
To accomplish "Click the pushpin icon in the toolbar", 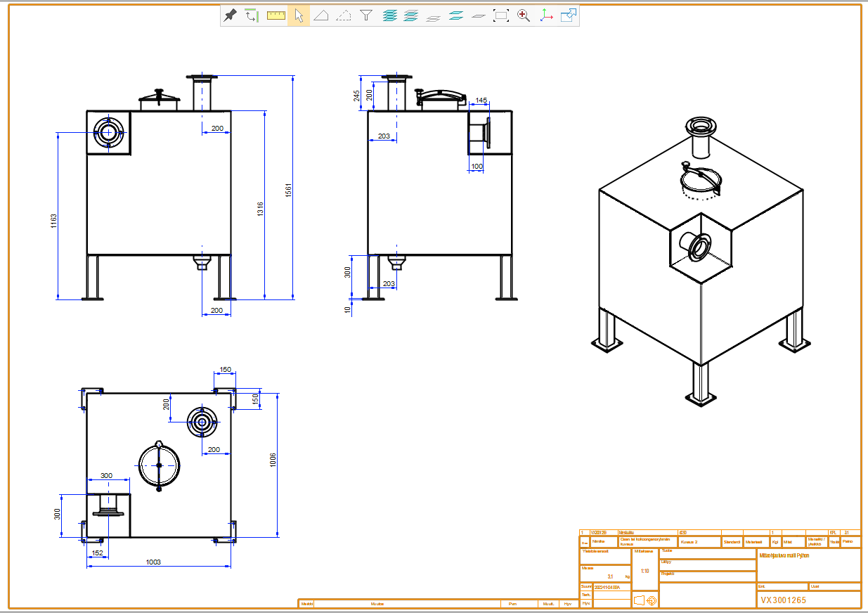I will 230,15.
